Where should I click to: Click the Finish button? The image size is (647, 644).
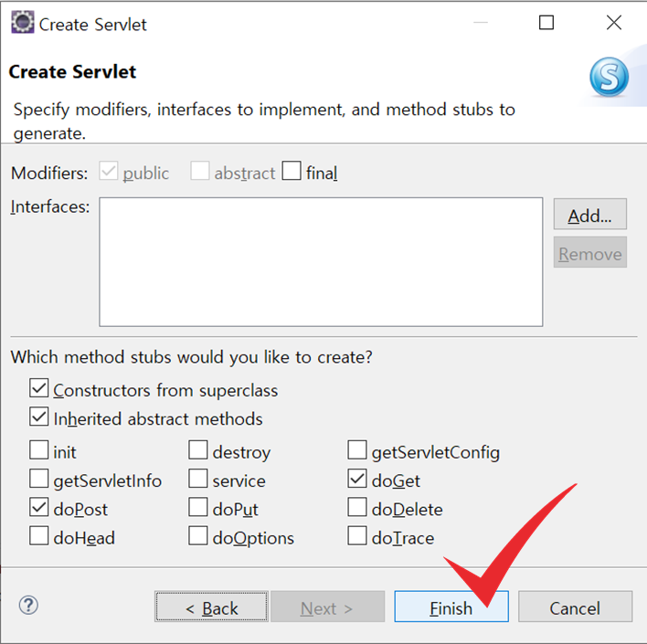451,607
